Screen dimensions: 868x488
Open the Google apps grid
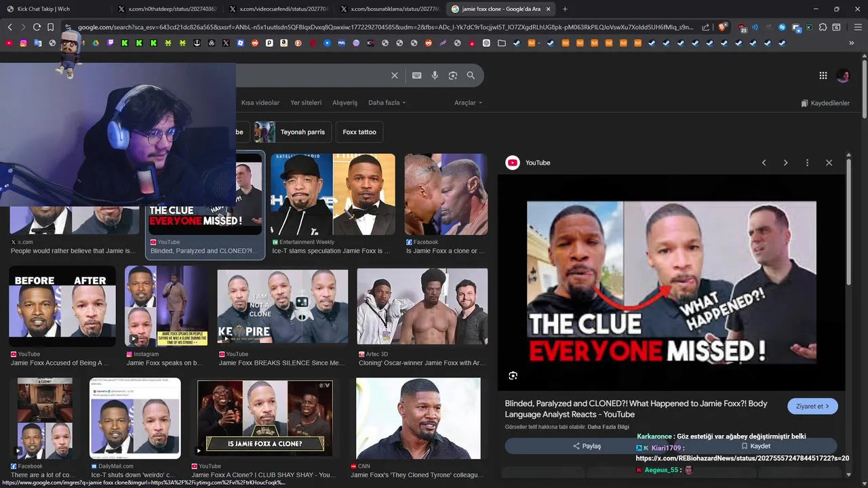[x=823, y=76]
